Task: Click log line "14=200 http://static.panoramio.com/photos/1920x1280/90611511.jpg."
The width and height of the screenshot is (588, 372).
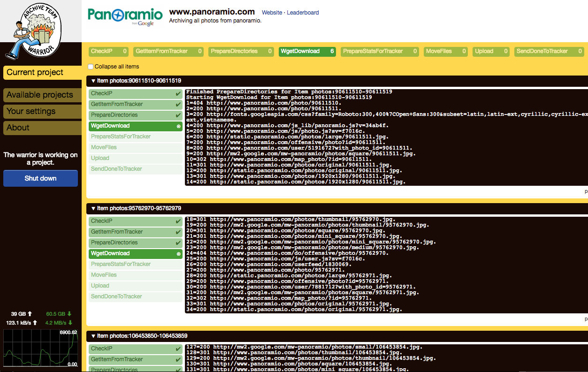Action: [296, 182]
